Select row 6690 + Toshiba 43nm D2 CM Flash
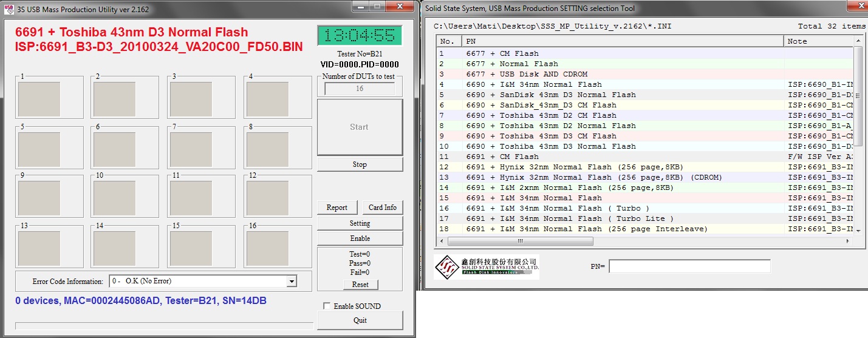This screenshot has height=338, width=868. (645, 115)
